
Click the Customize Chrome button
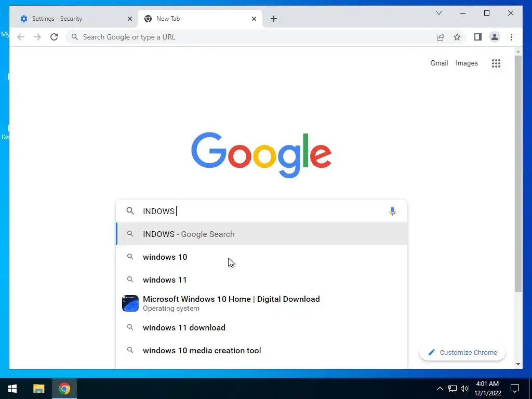pos(462,353)
